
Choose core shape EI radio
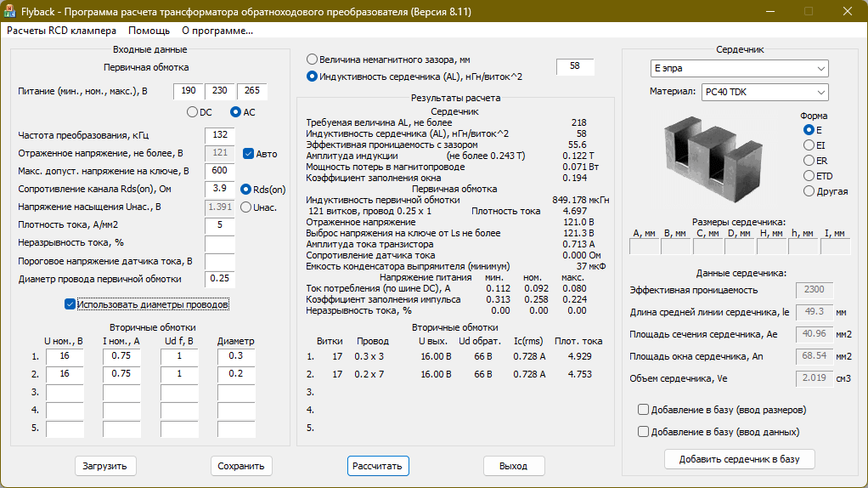[x=809, y=145]
